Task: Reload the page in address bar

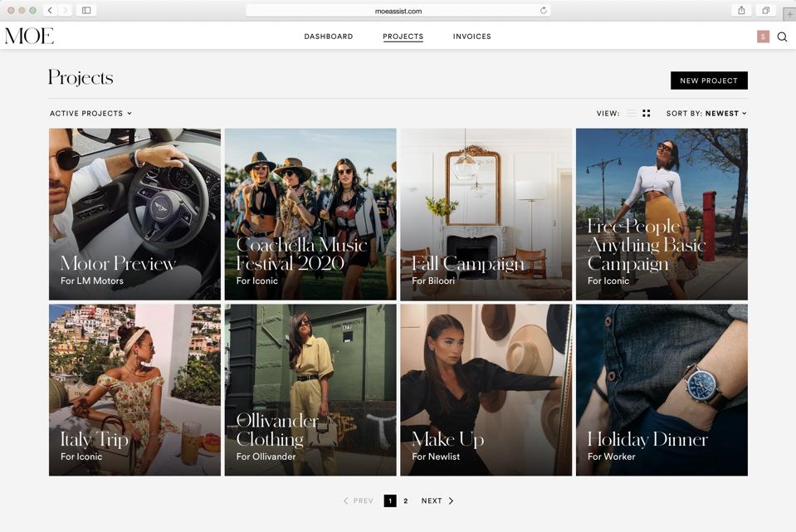Action: tap(544, 11)
